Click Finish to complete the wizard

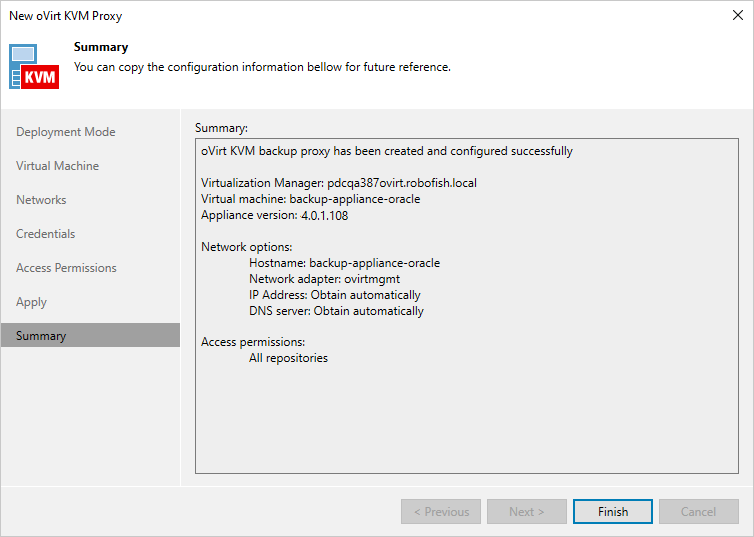tap(613, 512)
